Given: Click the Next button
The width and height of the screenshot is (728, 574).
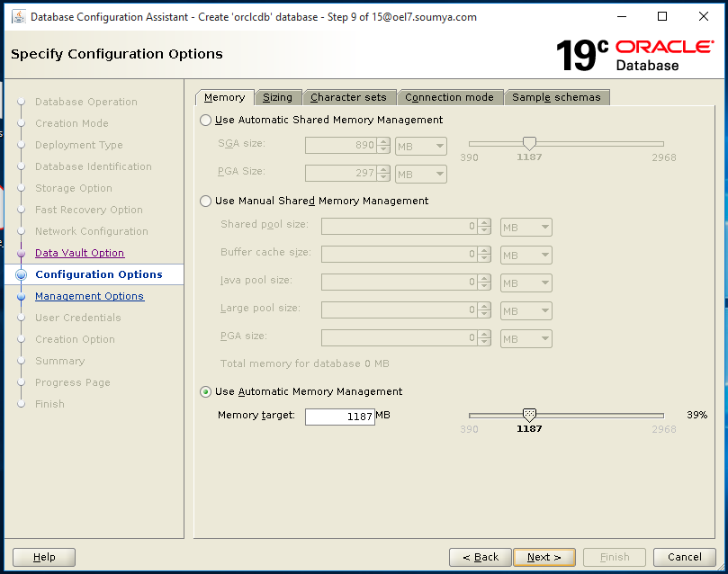Looking at the screenshot, I should (544, 557).
